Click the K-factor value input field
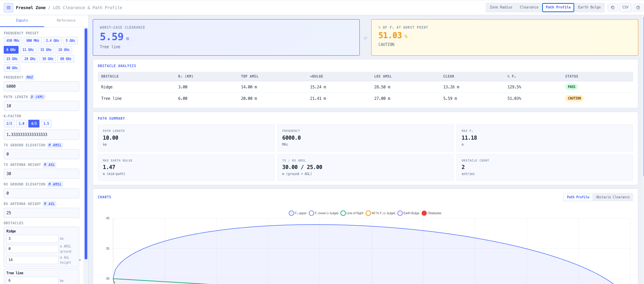The image size is (644, 284). tap(41, 135)
